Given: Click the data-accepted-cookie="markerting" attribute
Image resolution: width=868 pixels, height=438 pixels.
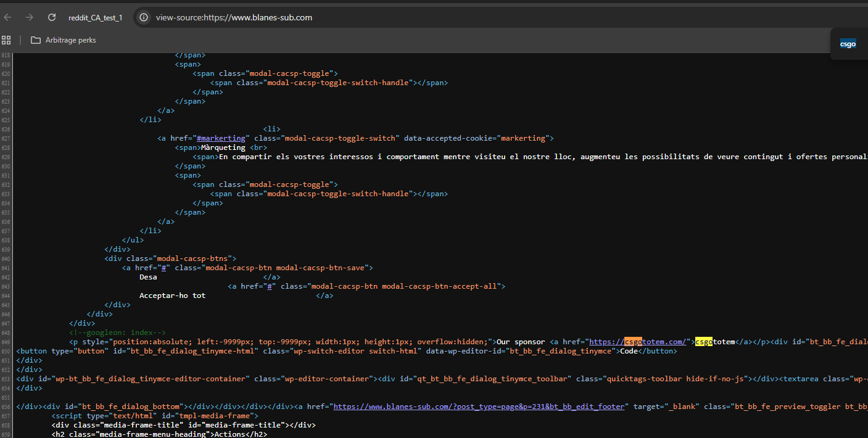Looking at the screenshot, I should coord(477,138).
